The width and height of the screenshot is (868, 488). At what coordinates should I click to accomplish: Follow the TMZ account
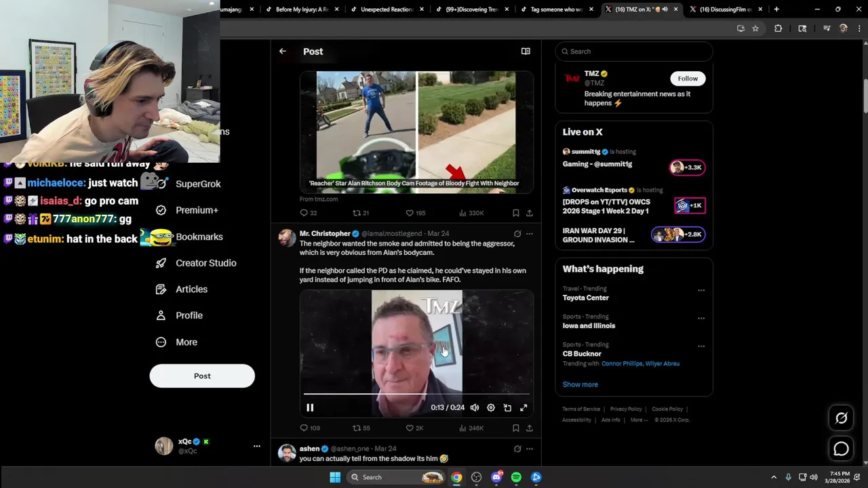(688, 79)
